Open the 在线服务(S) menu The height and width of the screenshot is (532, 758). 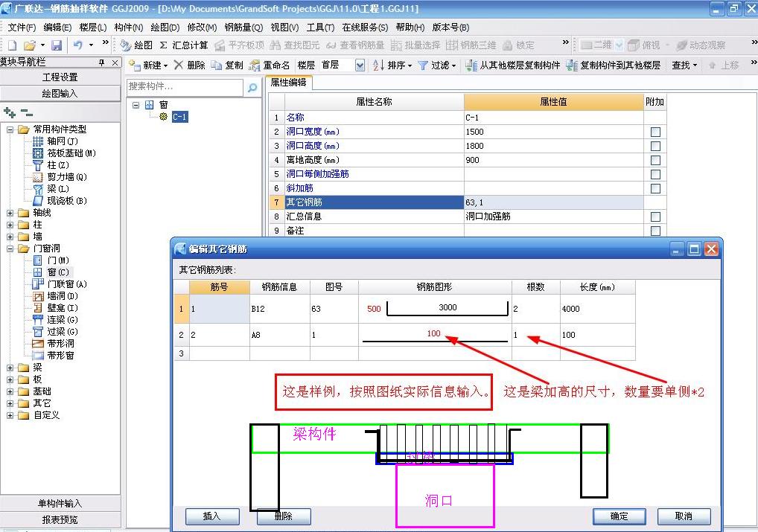click(x=365, y=28)
